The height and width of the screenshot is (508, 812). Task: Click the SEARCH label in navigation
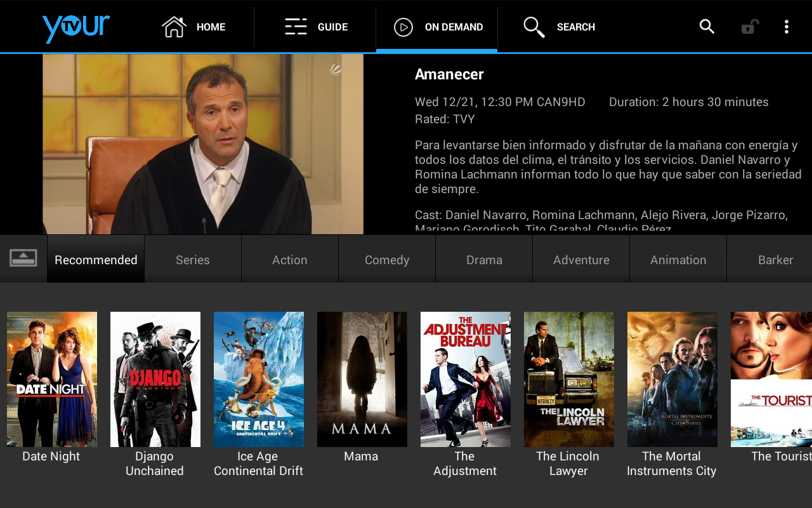(x=576, y=27)
